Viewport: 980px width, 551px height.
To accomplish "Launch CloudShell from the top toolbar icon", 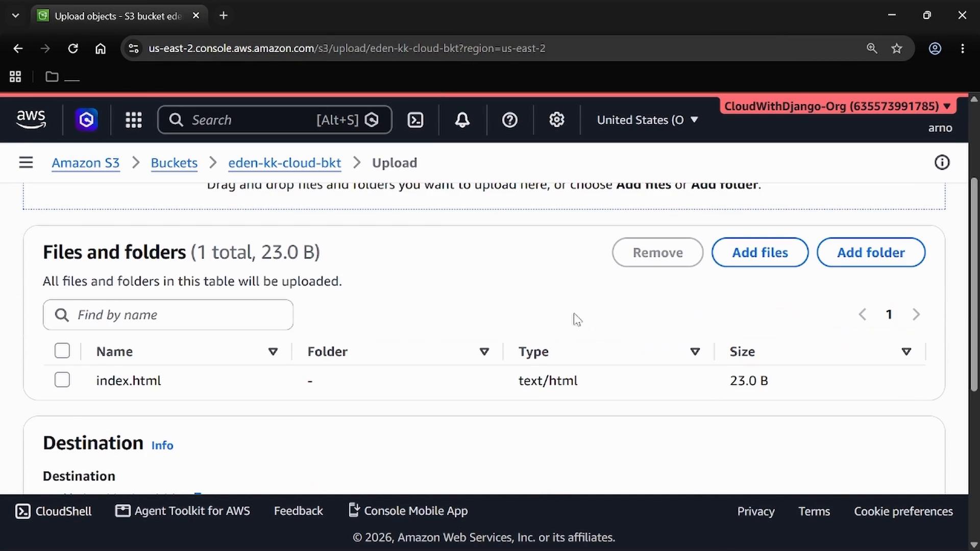I will click(x=415, y=120).
